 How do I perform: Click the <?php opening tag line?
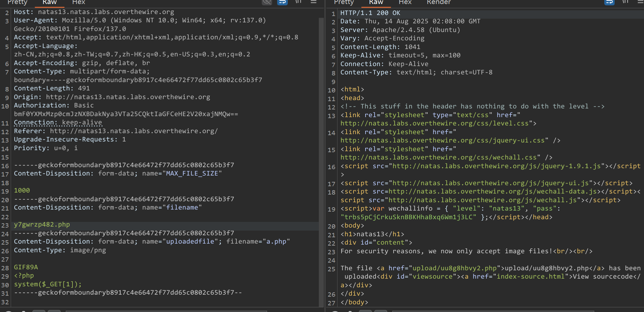(x=24, y=276)
